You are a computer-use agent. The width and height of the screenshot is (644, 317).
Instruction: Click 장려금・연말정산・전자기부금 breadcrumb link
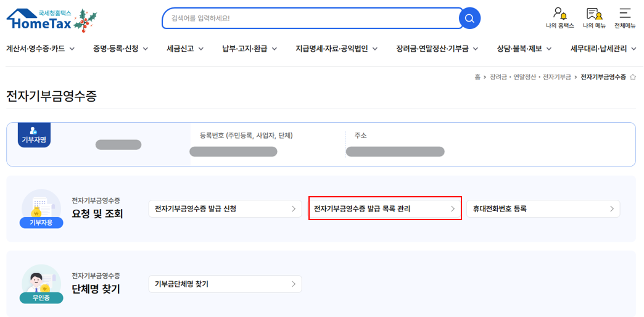(x=530, y=77)
